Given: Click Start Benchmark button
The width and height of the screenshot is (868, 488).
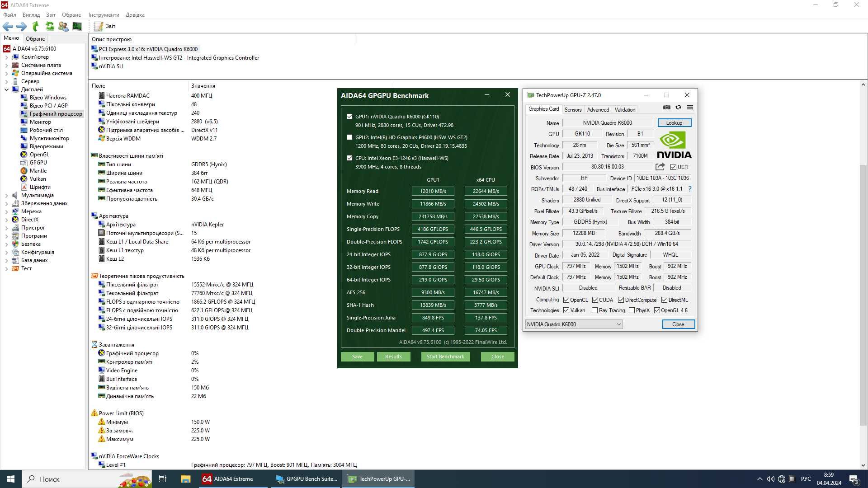Looking at the screenshot, I should click(445, 357).
